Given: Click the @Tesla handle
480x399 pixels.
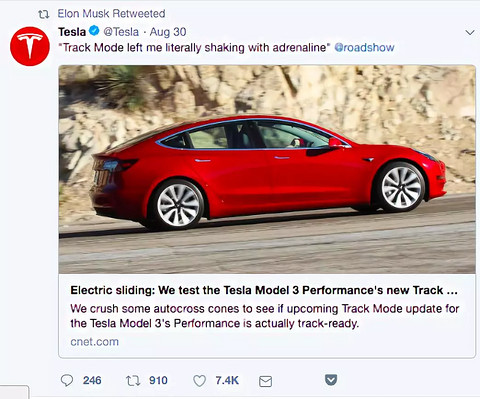Looking at the screenshot, I should point(121,32).
